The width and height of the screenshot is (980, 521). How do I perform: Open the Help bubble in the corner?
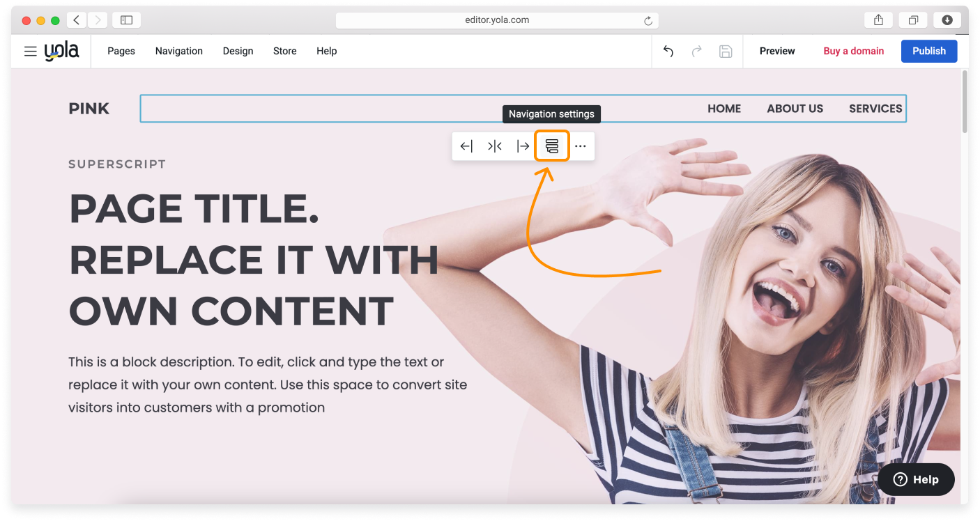[916, 479]
